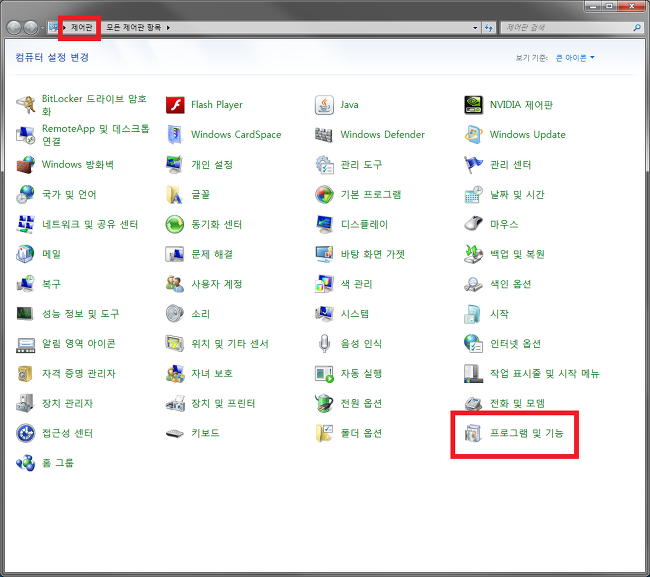Open the RemoteApp 및 데스크톱 연결 icon
Screen dimensions: 650x577
tap(26, 135)
